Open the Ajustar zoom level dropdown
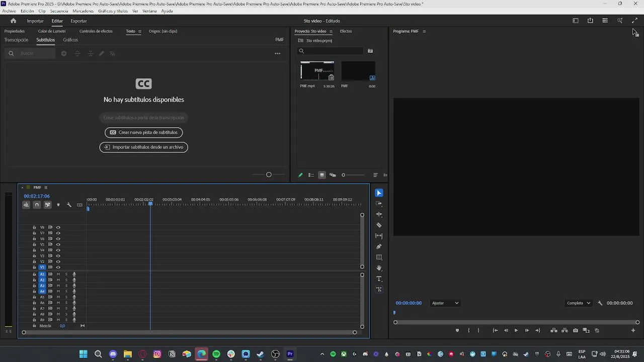 click(x=445, y=303)
